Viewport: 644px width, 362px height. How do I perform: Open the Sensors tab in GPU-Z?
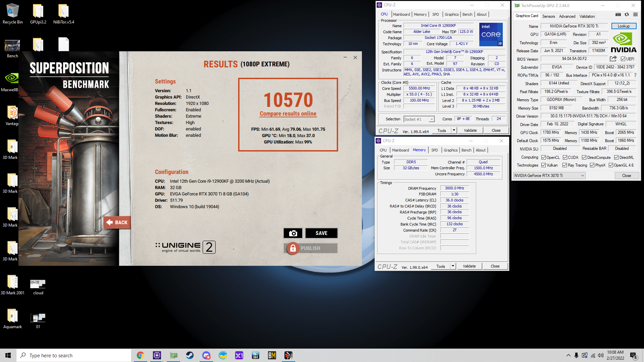tap(548, 16)
